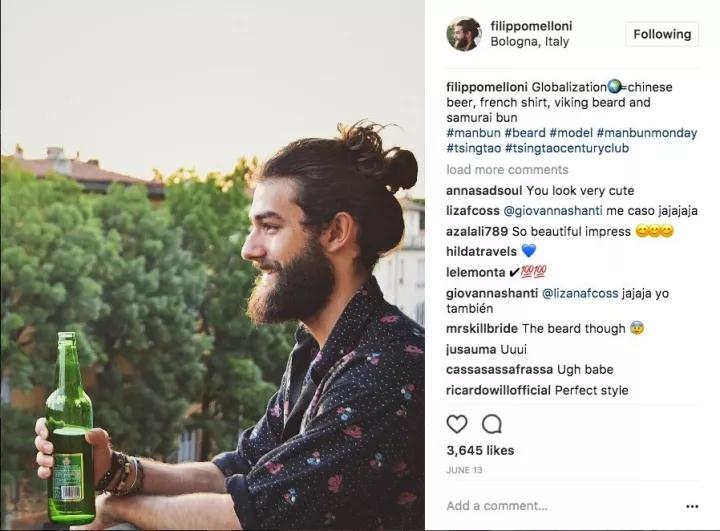This screenshot has width=720, height=531.
Task: Visit ricardowillofficial's profile
Action: (498, 390)
